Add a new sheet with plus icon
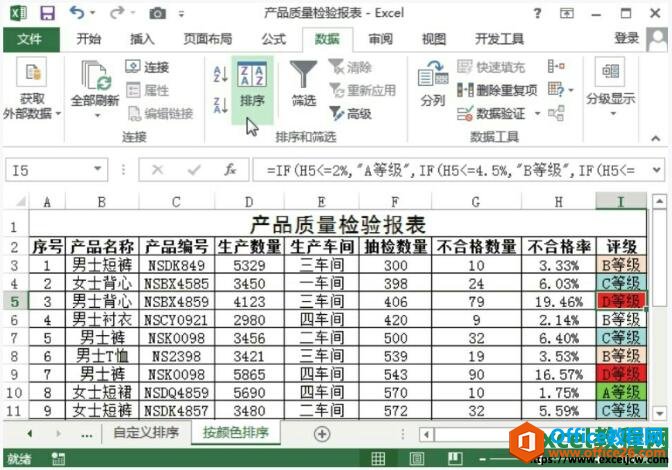The width and height of the screenshot is (672, 470). pyautogui.click(x=322, y=434)
